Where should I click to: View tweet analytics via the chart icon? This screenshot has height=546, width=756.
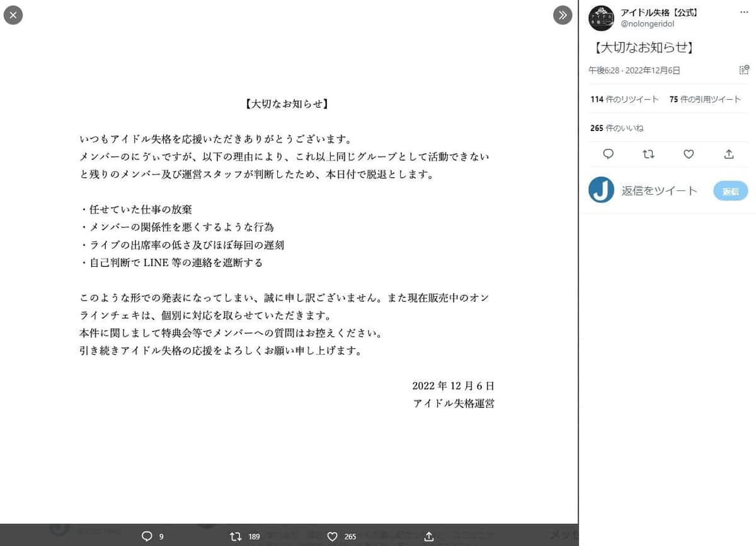tap(744, 68)
